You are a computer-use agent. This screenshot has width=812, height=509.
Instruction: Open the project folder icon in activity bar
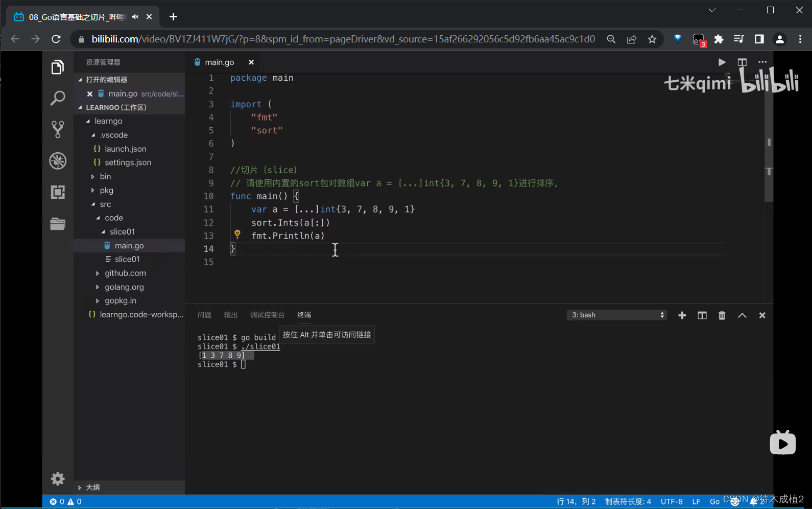(x=58, y=224)
